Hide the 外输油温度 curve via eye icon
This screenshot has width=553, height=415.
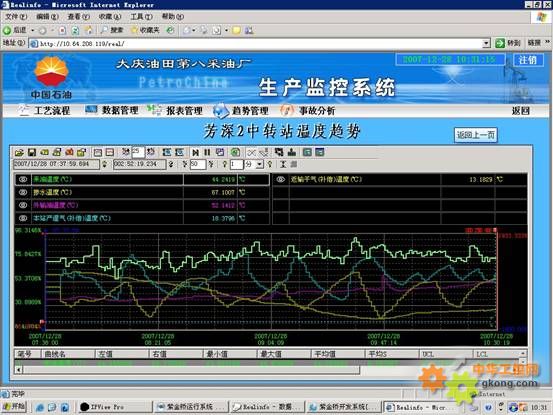pyautogui.click(x=23, y=205)
